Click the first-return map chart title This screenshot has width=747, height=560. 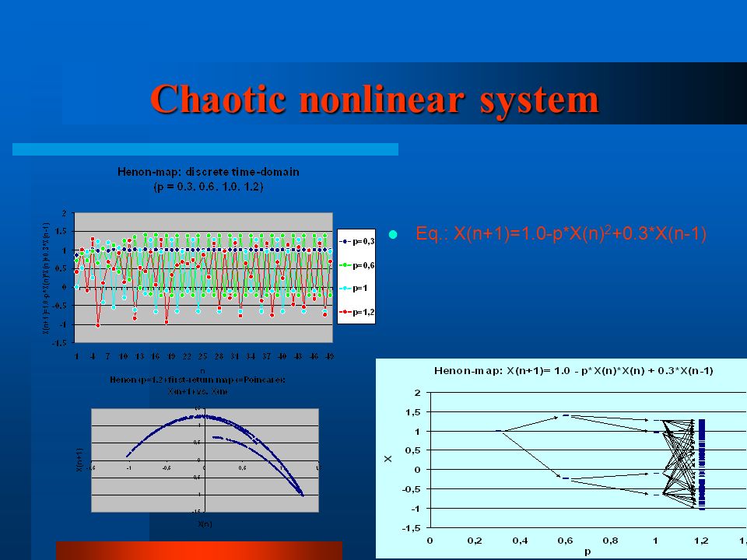coord(198,385)
